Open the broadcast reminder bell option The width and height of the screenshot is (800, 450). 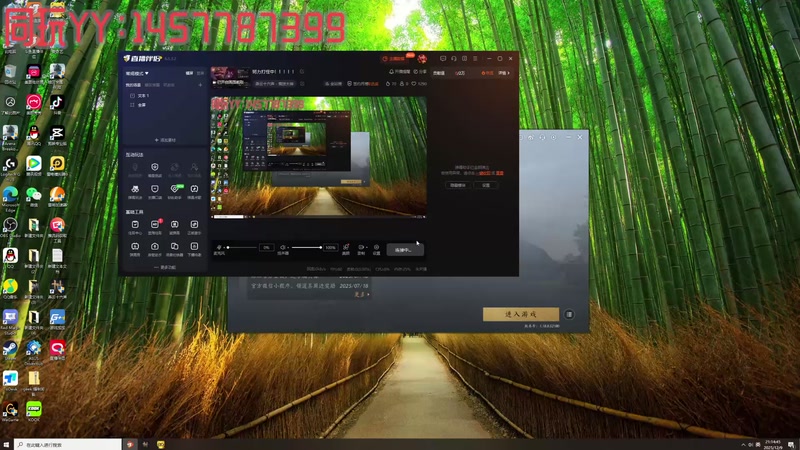pos(401,72)
